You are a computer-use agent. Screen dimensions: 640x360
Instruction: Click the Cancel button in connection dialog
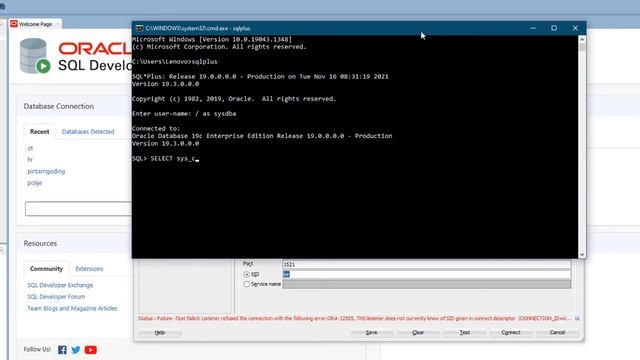click(x=558, y=333)
